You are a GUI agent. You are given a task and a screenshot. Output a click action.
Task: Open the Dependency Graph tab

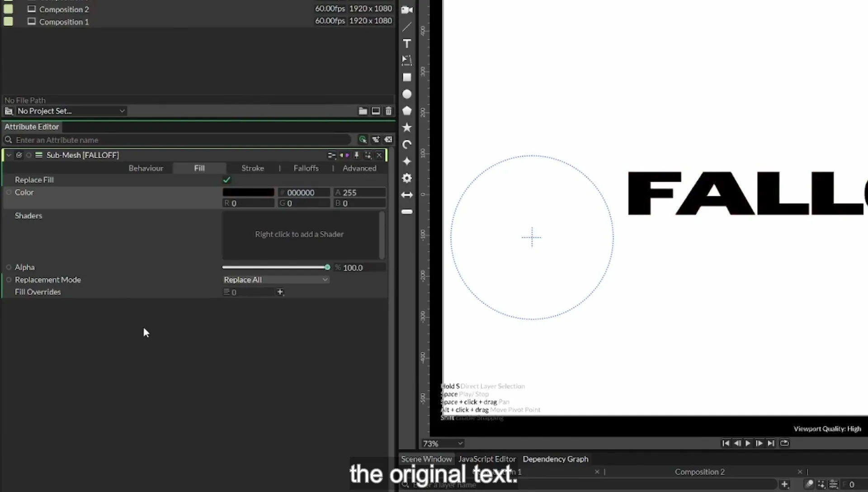(555, 459)
